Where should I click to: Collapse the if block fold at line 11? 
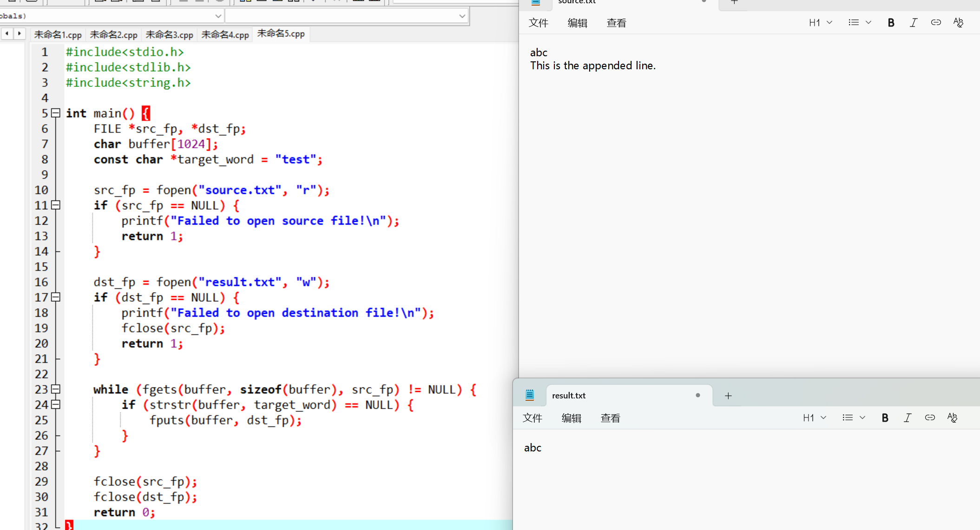(56, 205)
